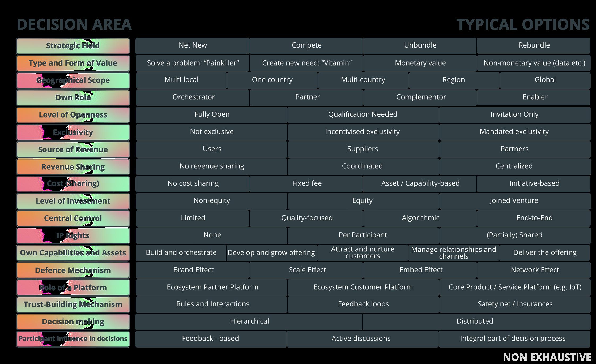The height and width of the screenshot is (364, 596).
Task: Choose the Unbundle option cell
Action: point(420,45)
